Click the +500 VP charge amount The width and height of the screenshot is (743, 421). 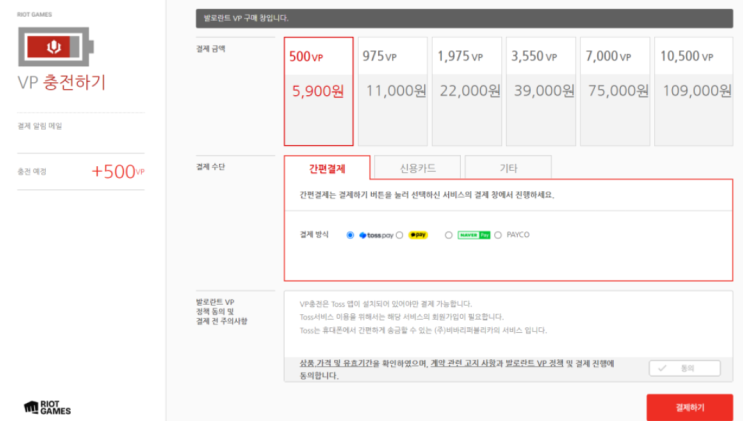point(118,172)
